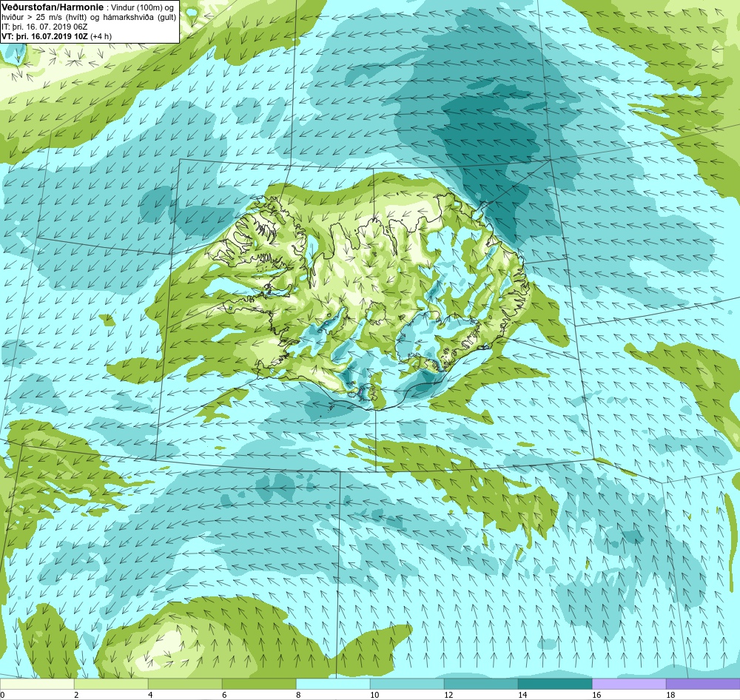Click the '2' label on wind scale

pyautogui.click(x=76, y=695)
